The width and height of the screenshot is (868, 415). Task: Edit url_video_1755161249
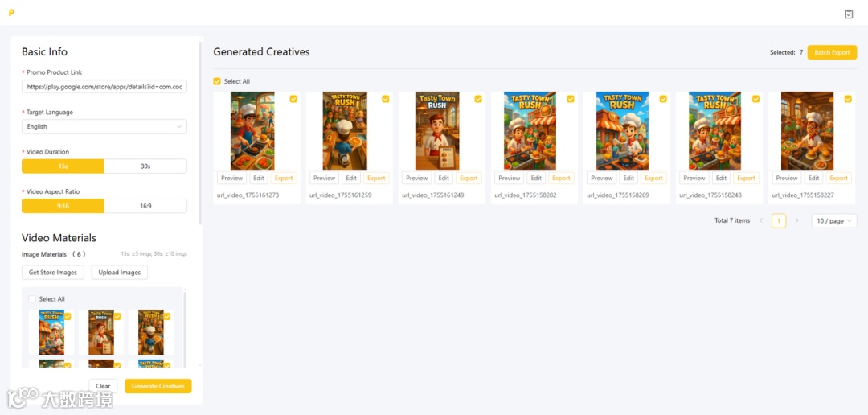coord(444,178)
